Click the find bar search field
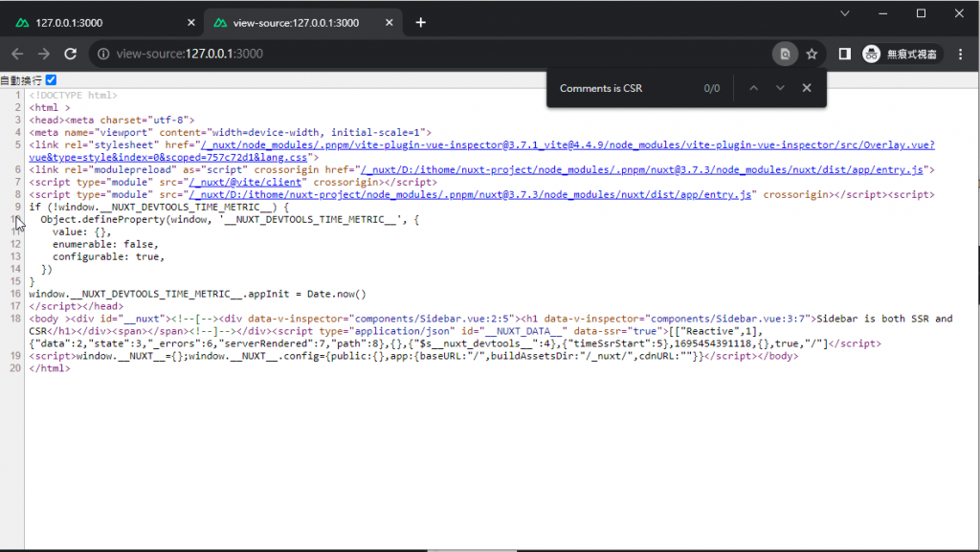This screenshot has height=552, width=980. 625,89
